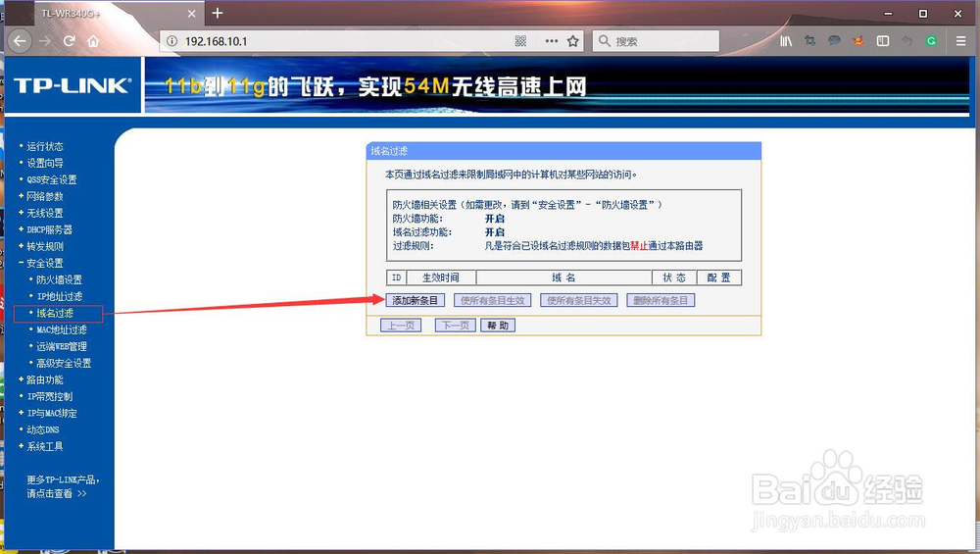Collapse 安全设置 menu

[45, 263]
